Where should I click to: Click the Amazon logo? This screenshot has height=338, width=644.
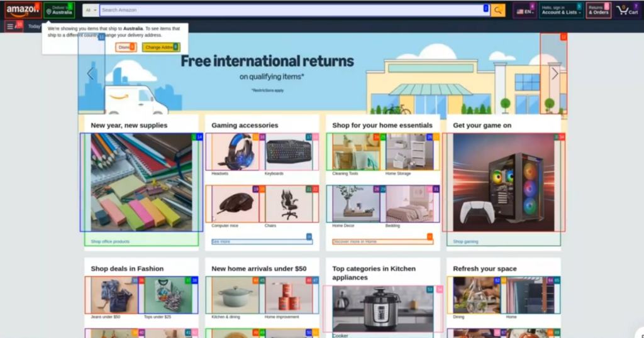(x=23, y=10)
